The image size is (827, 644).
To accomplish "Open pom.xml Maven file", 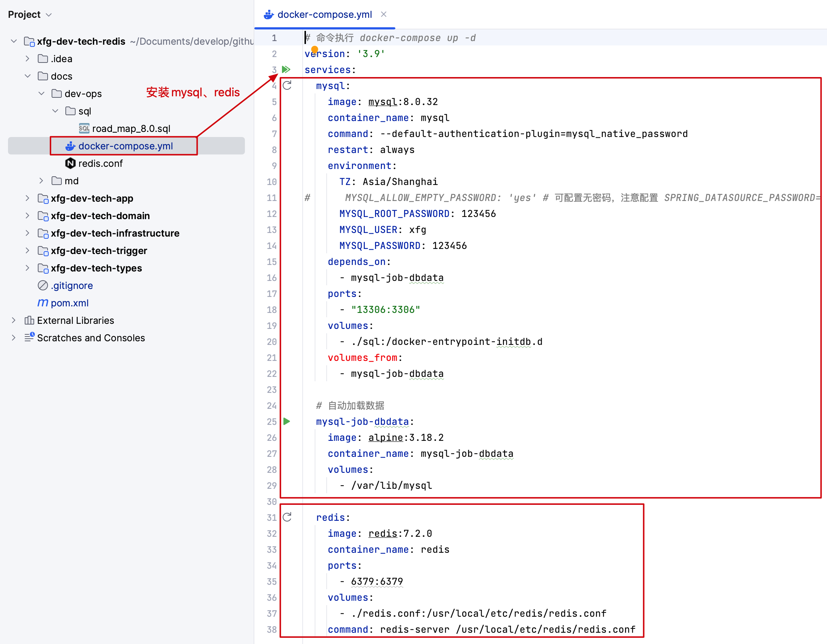I will (69, 303).
